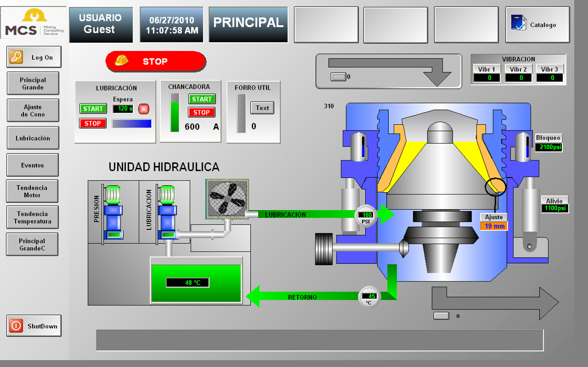Click the 19 mm Ajuste value display

493,226
